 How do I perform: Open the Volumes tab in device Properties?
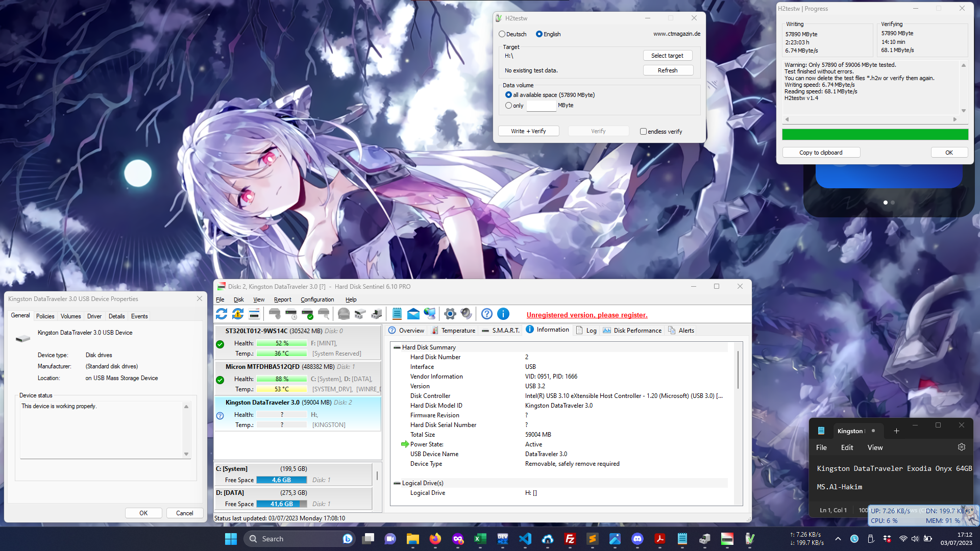(x=70, y=316)
